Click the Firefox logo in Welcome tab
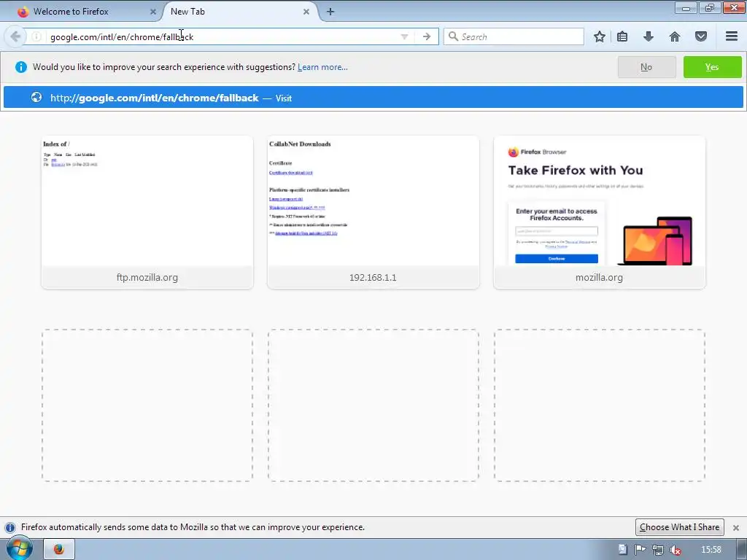 (x=23, y=12)
